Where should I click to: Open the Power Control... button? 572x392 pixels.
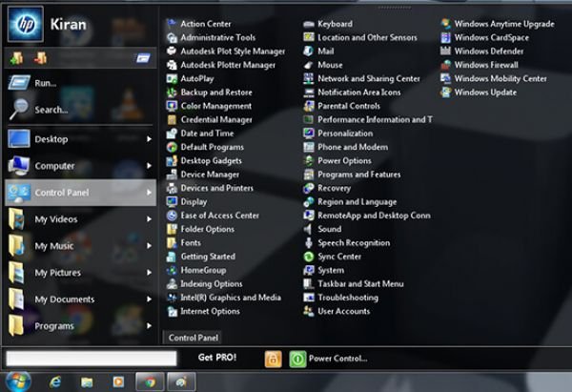click(x=329, y=359)
